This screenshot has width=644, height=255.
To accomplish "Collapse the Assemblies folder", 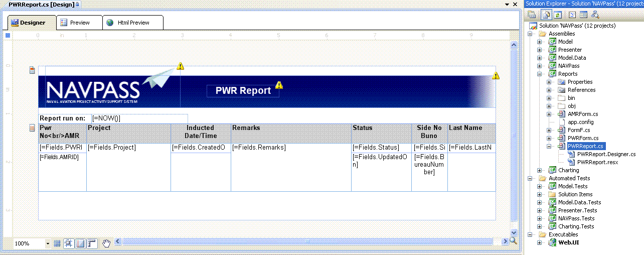I will [x=530, y=34].
